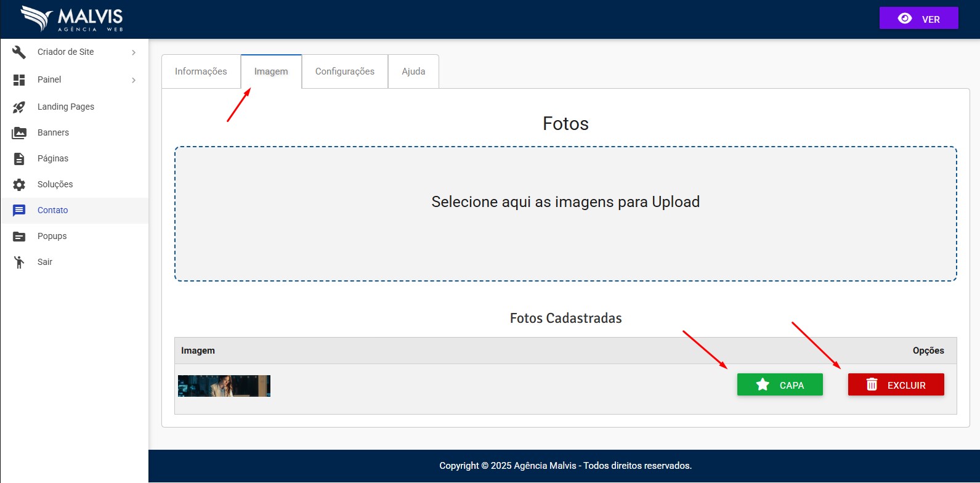
Task: Click the Malvis Agência Web logo
Action: pyautogui.click(x=71, y=19)
